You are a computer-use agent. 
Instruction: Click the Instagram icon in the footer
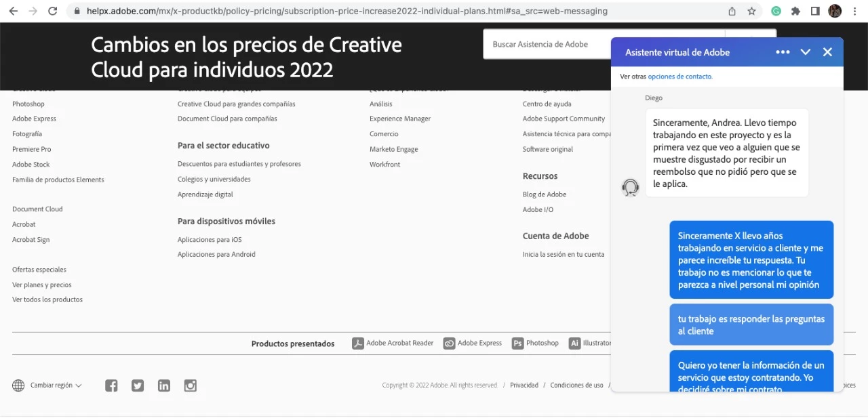(x=191, y=385)
